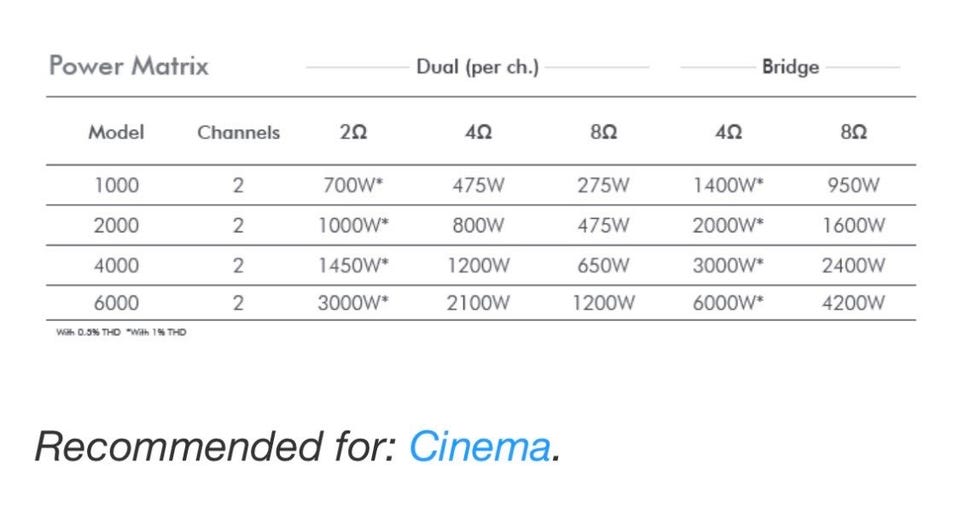Click the 275W cell
This screenshot has height=509, width=960.
603,186
